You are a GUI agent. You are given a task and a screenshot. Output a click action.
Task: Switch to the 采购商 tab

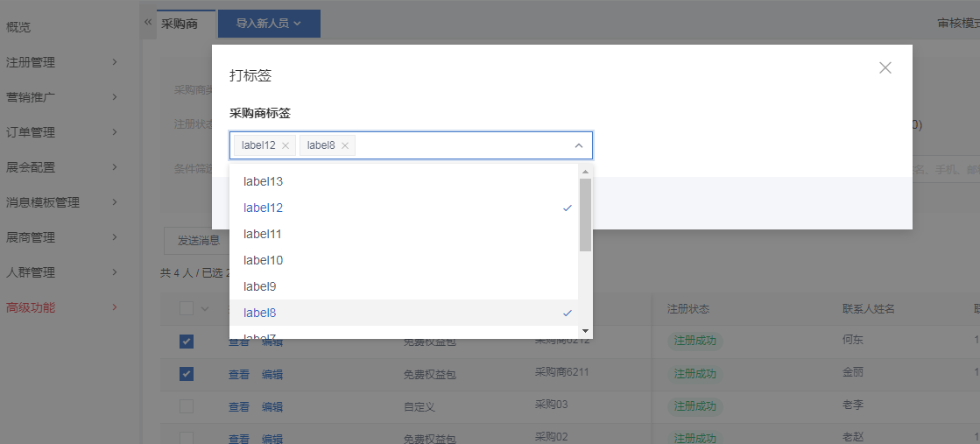click(180, 24)
